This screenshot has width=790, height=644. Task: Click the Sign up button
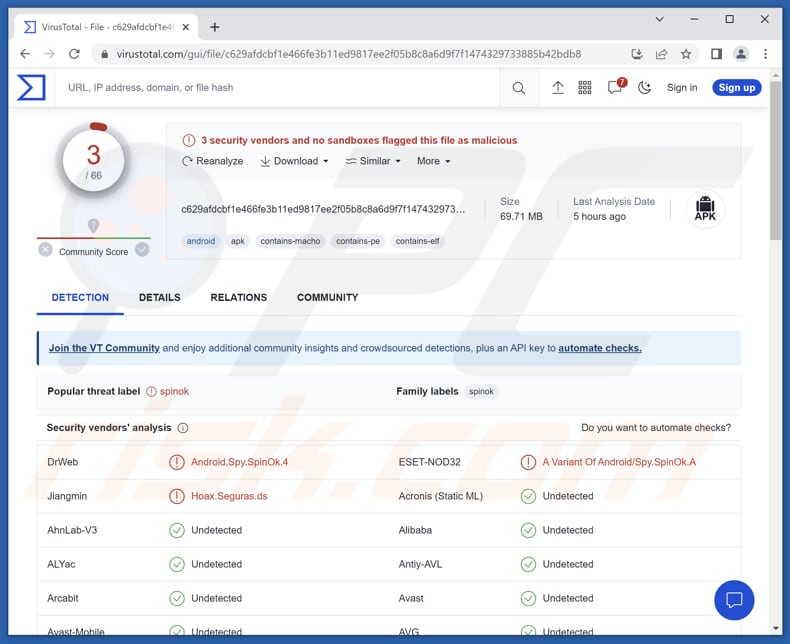point(737,88)
